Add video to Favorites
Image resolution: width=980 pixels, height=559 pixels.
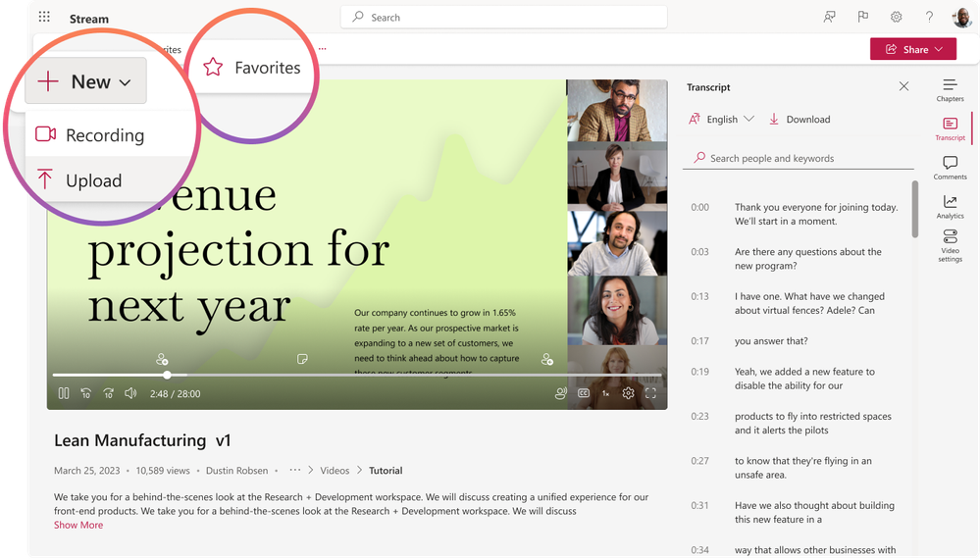tap(252, 68)
